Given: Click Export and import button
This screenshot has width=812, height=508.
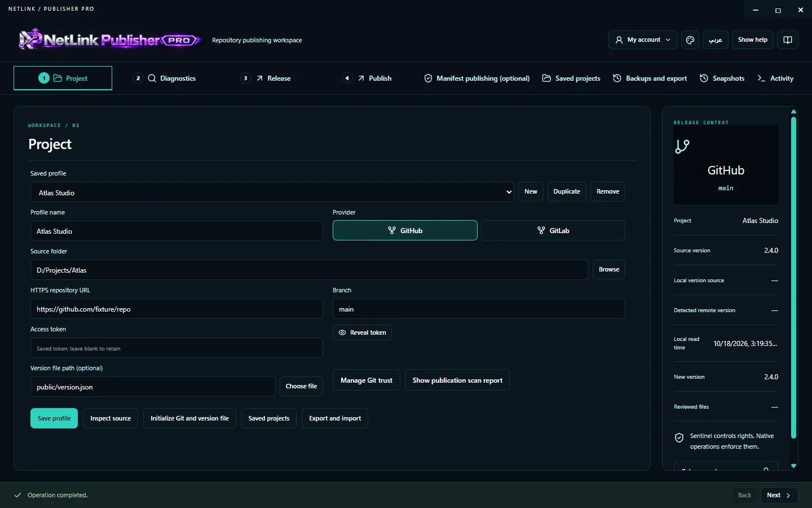Looking at the screenshot, I should pyautogui.click(x=335, y=418).
